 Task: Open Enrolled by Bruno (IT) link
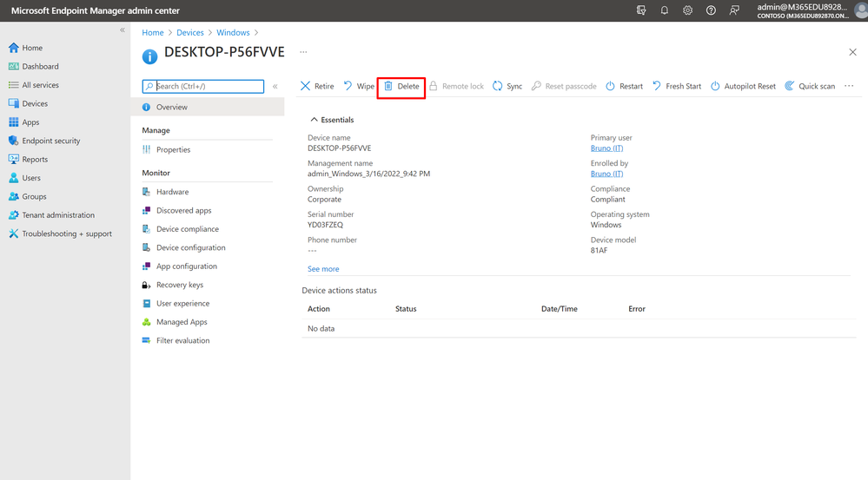tap(606, 174)
